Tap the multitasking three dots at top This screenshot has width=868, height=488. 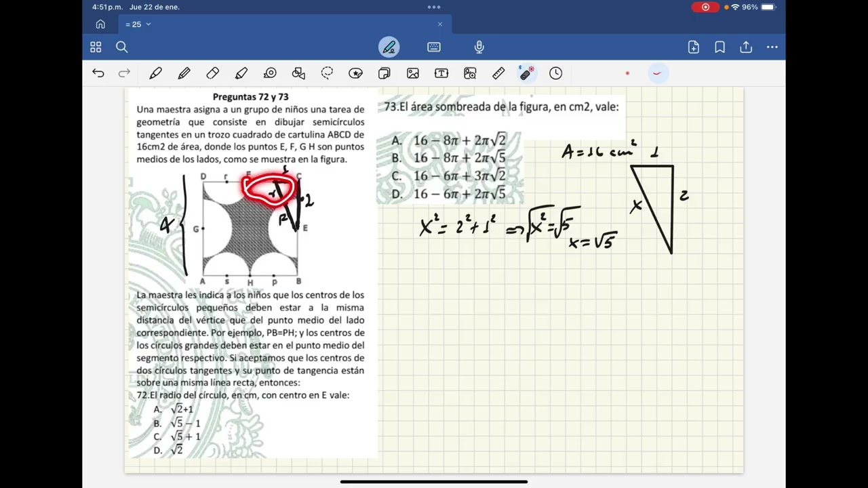(434, 7)
